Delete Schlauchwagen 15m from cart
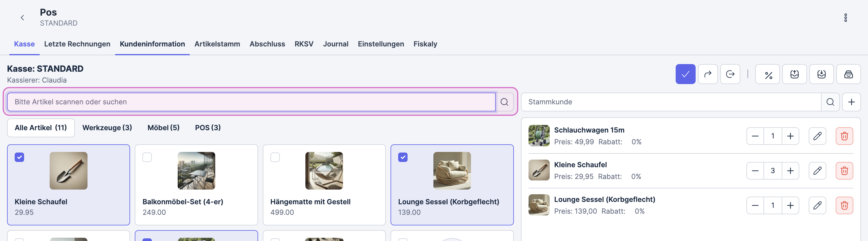The height and width of the screenshot is (241, 868). (844, 136)
